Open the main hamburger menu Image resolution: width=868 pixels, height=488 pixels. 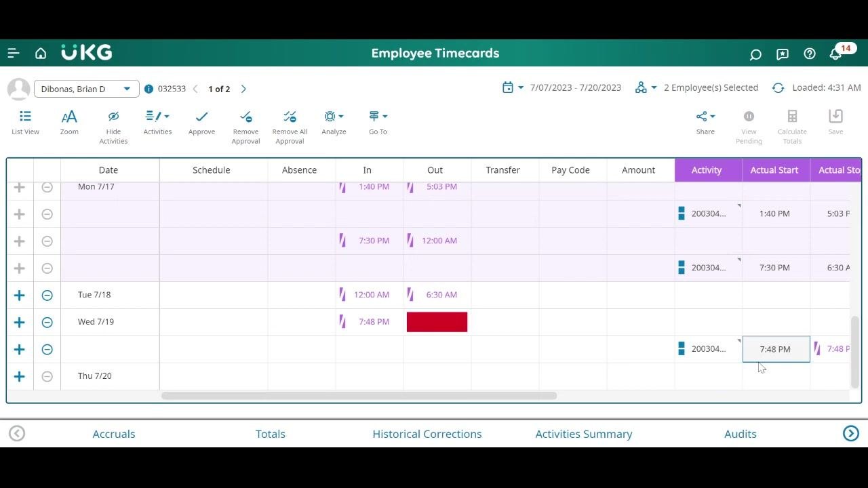pyautogui.click(x=14, y=54)
